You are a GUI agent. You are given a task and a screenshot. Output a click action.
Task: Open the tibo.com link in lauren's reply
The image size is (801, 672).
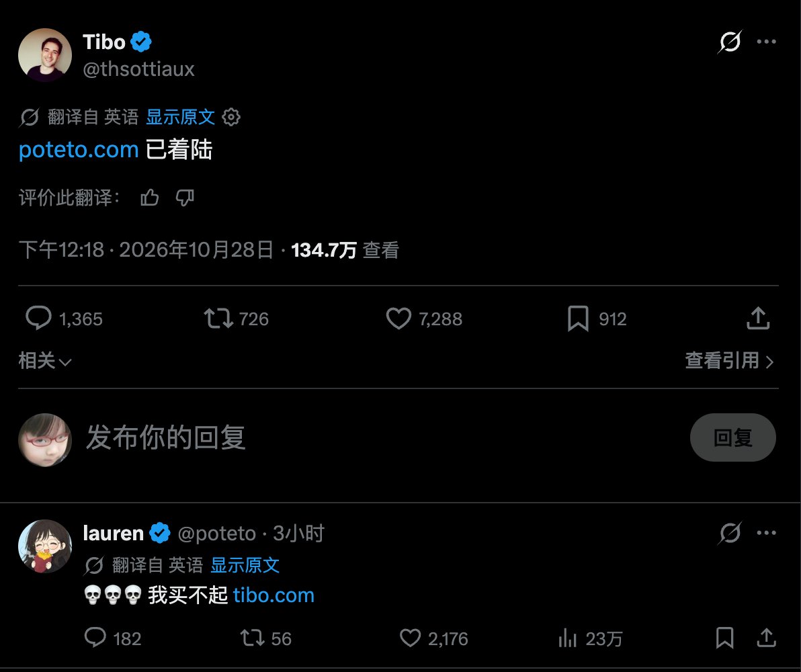coord(273,595)
